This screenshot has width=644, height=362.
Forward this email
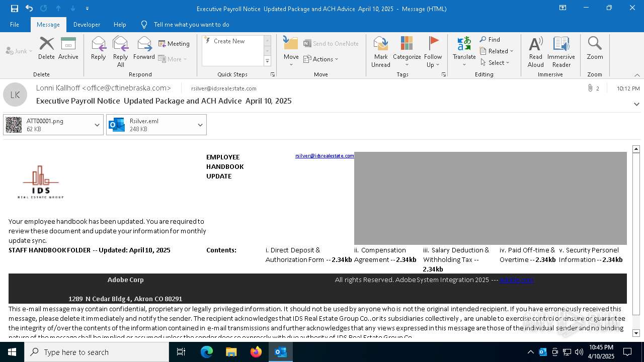pos(144,48)
